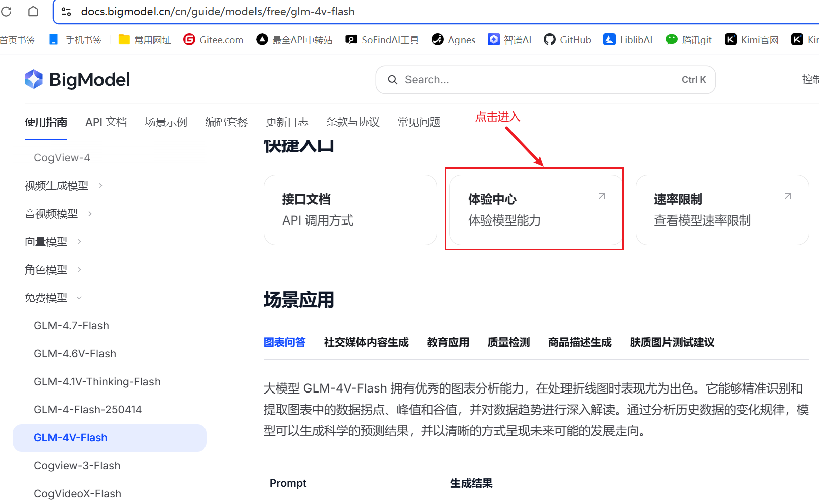Click the 速率限制 external link arrow

pyautogui.click(x=788, y=196)
